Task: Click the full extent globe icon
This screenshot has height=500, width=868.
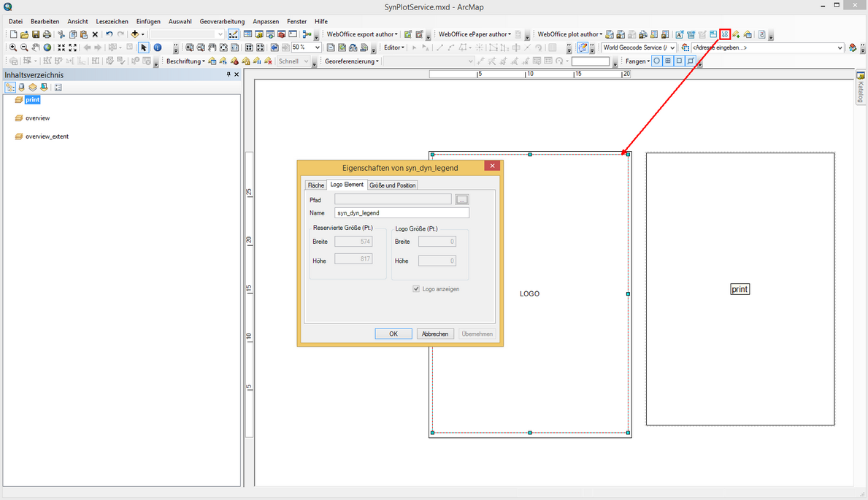Action: click(x=47, y=47)
